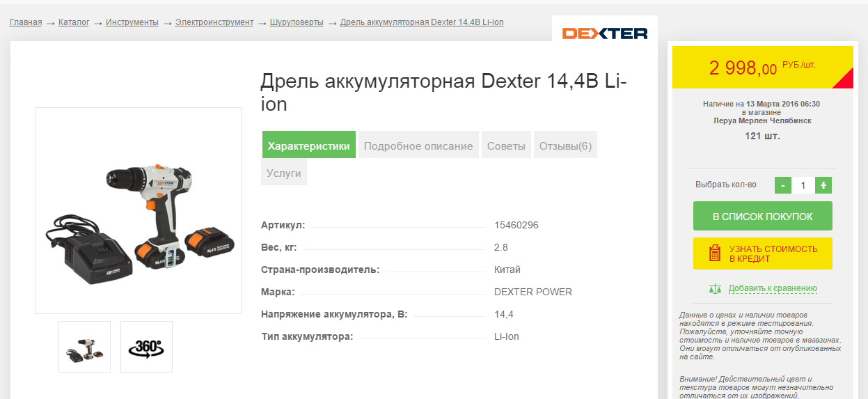This screenshot has width=868, height=399.
Task: Click store name Леруа Мерлен Челябинск
Action: click(762, 120)
